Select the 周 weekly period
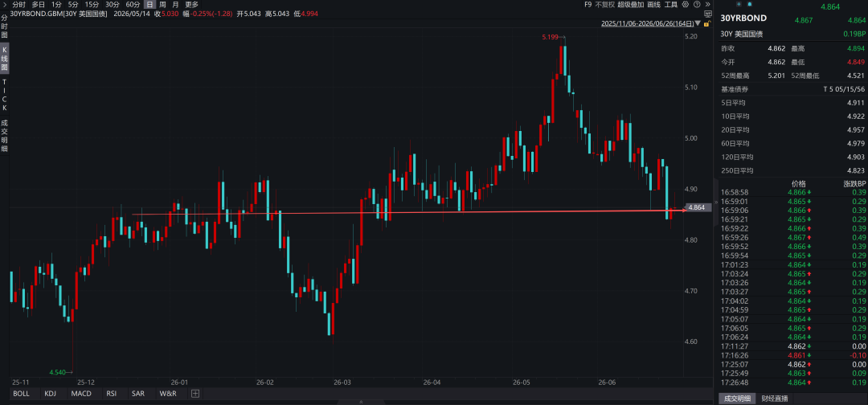868x405 pixels. pos(162,5)
